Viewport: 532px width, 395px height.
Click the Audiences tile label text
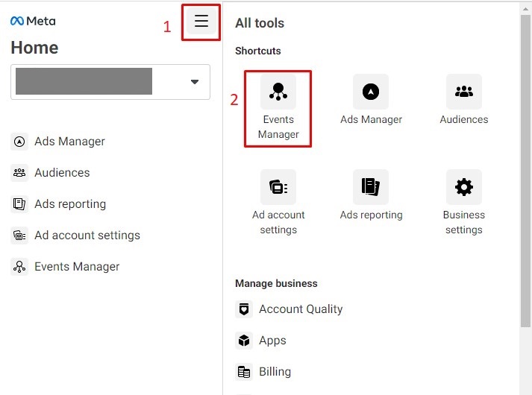[464, 119]
